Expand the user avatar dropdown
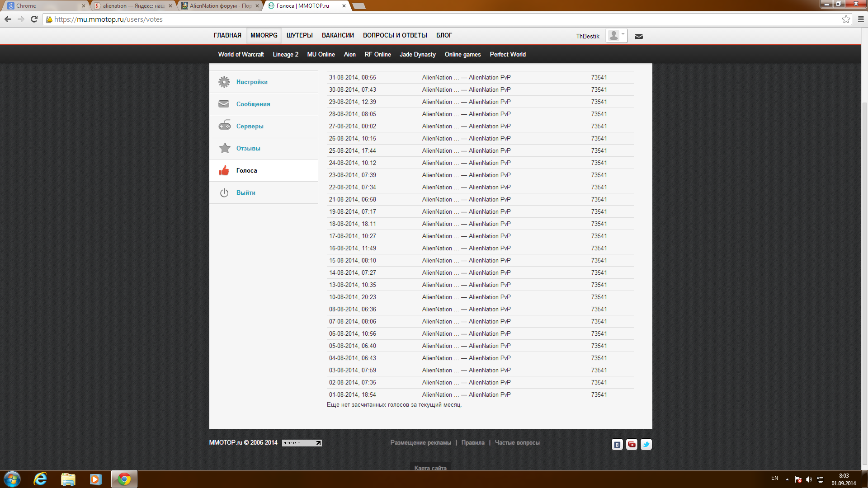Image resolution: width=868 pixels, height=488 pixels. pos(617,36)
